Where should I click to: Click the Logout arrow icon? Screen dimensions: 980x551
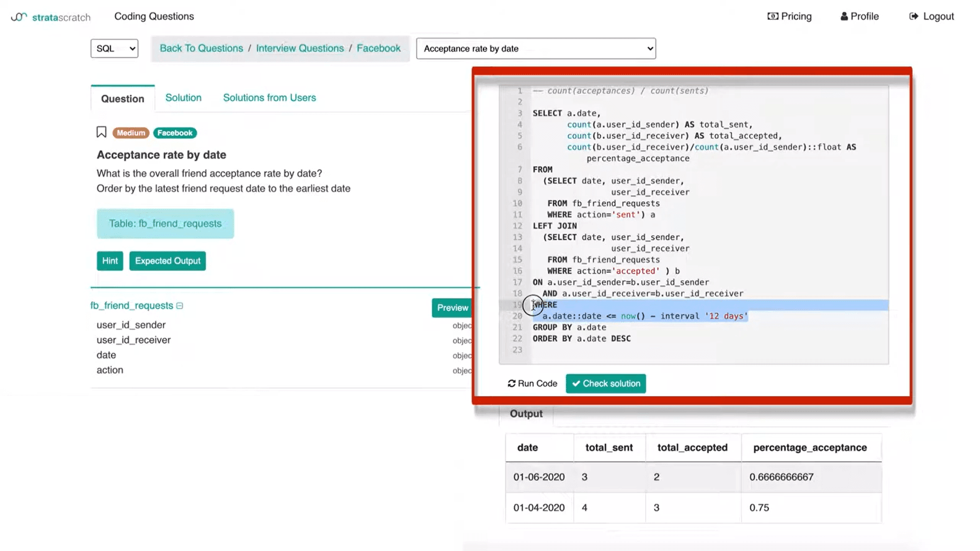(x=914, y=16)
